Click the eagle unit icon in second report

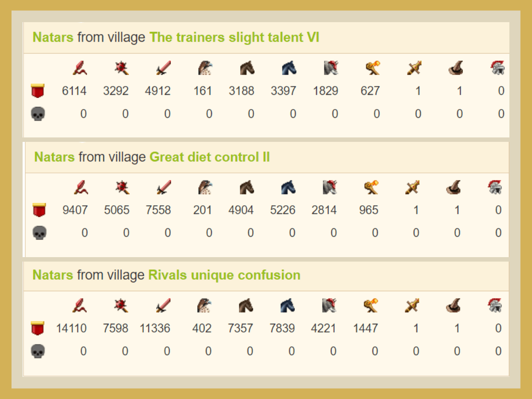click(205, 188)
